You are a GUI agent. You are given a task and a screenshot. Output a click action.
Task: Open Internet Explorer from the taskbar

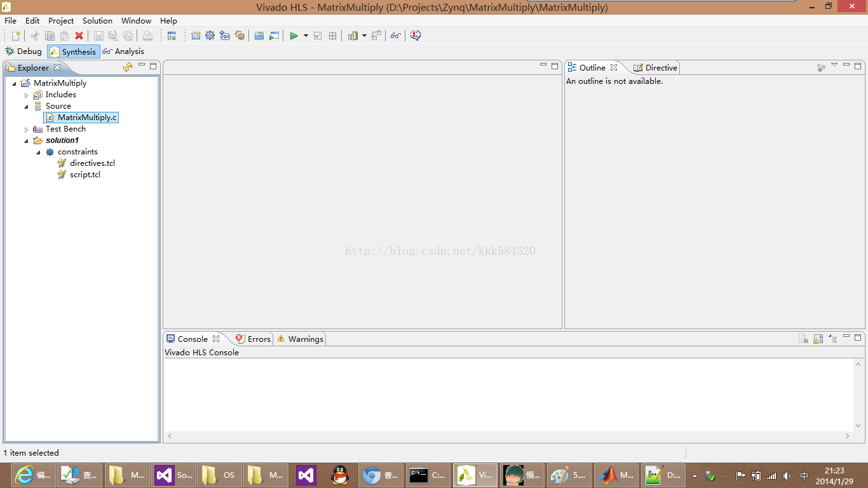tap(34, 475)
